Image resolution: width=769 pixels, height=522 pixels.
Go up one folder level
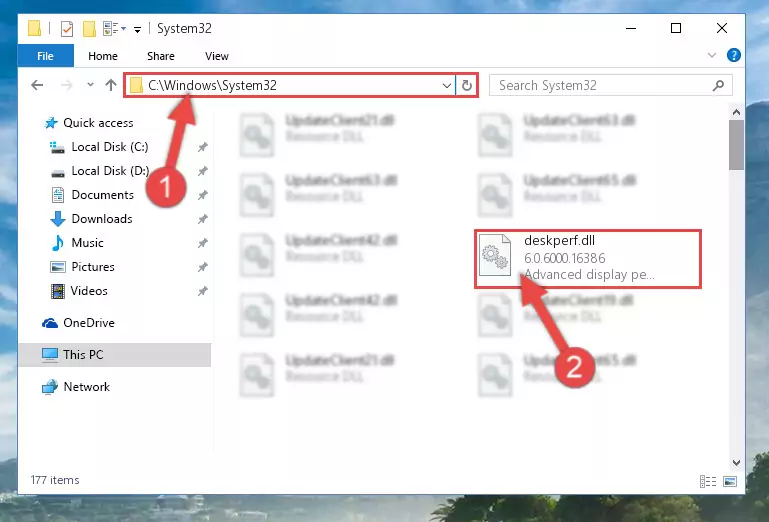pos(111,85)
